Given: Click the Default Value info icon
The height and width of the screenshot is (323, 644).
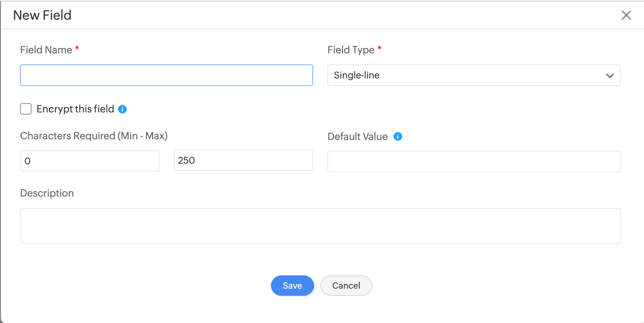Looking at the screenshot, I should [398, 136].
